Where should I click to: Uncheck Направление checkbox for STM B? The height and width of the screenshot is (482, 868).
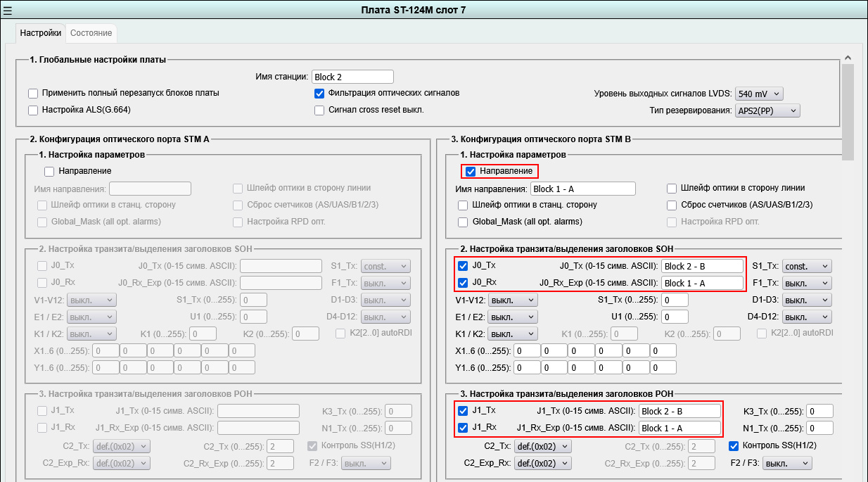click(x=471, y=171)
